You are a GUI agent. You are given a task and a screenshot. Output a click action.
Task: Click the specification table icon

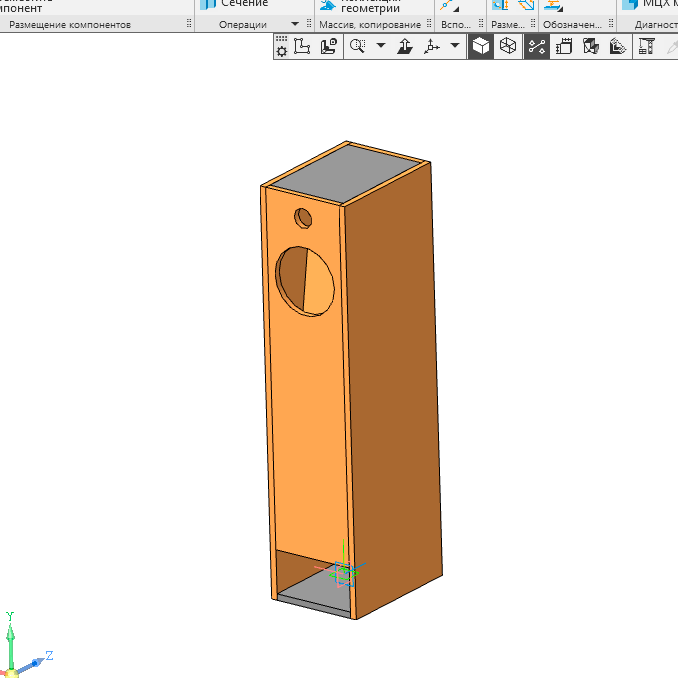647,46
